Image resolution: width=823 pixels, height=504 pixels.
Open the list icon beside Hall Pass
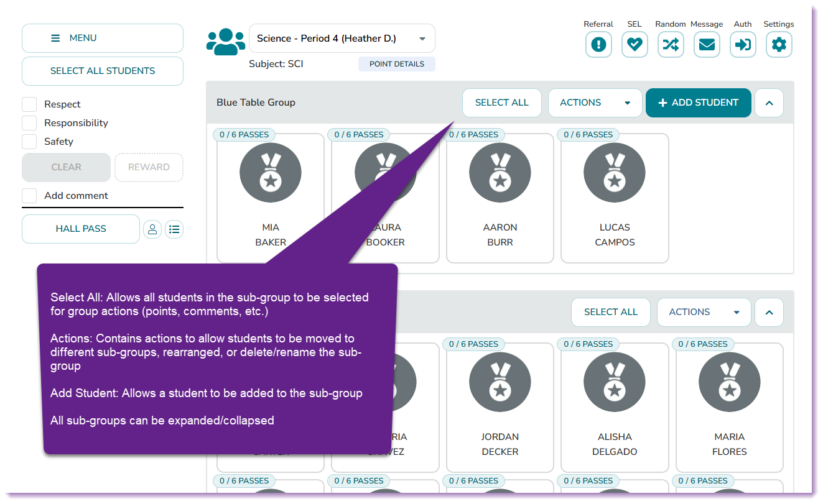[174, 229]
